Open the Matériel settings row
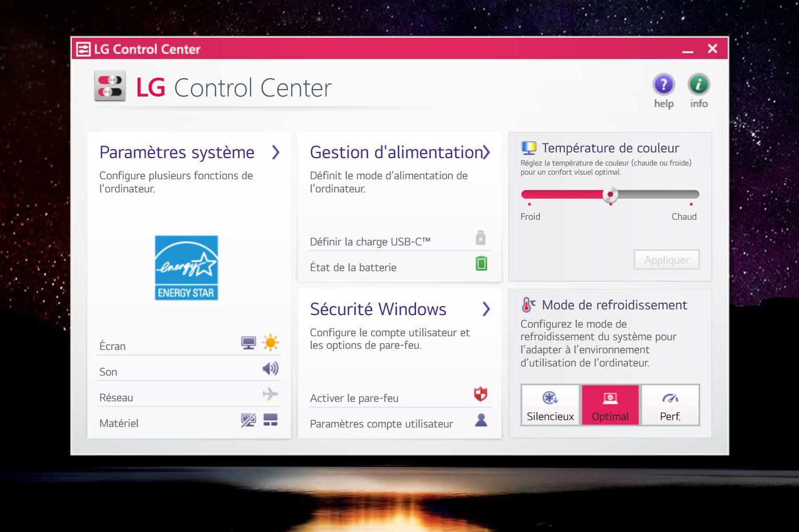The width and height of the screenshot is (799, 532). 189,421
